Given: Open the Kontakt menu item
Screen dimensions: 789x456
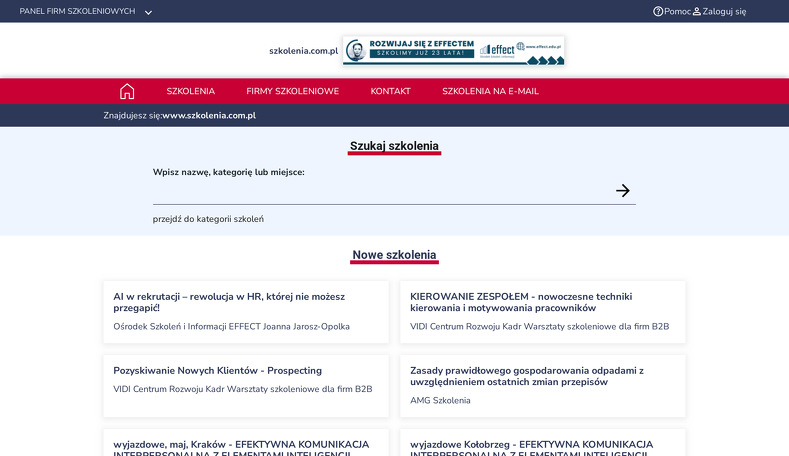Looking at the screenshot, I should [390, 91].
